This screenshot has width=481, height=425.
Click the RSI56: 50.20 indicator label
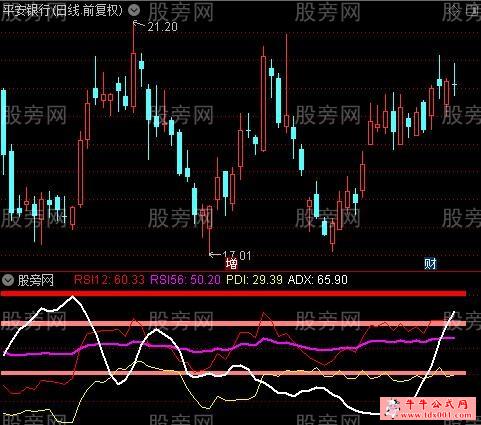(x=185, y=279)
